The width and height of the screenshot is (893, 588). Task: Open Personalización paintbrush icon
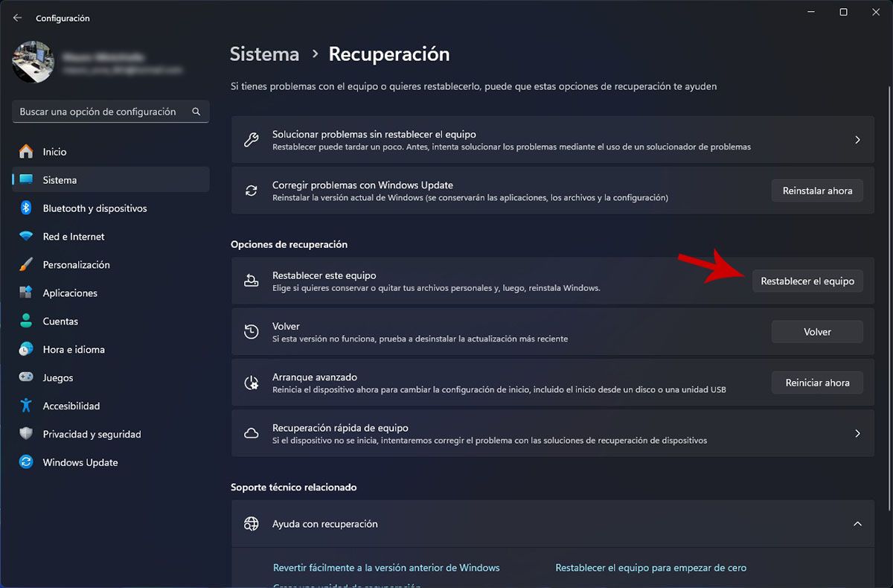26,265
